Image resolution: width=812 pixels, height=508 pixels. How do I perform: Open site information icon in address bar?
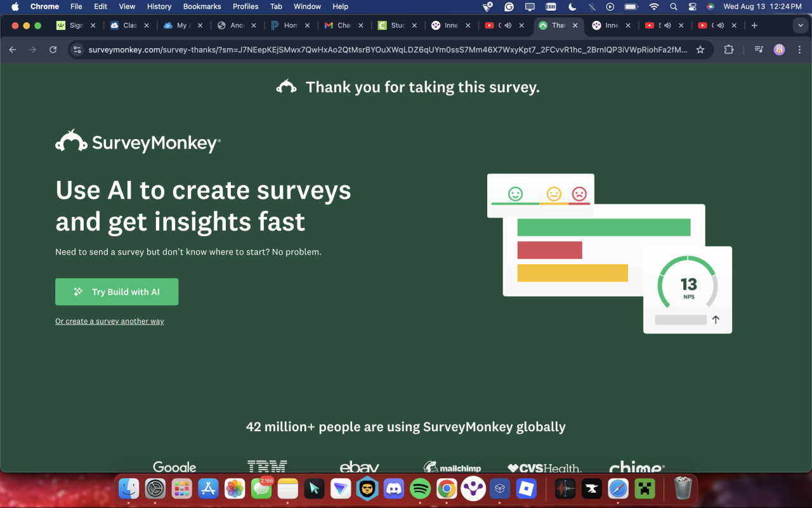(x=77, y=50)
